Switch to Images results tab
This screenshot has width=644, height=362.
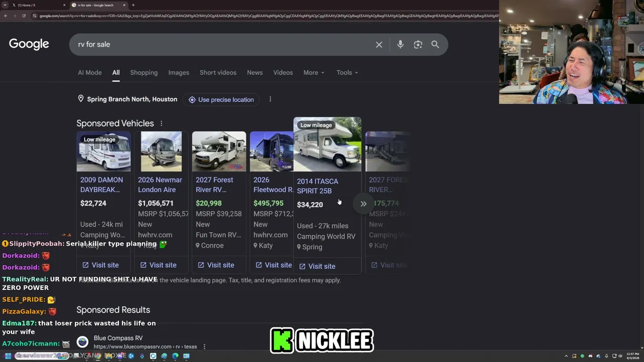pyautogui.click(x=179, y=72)
